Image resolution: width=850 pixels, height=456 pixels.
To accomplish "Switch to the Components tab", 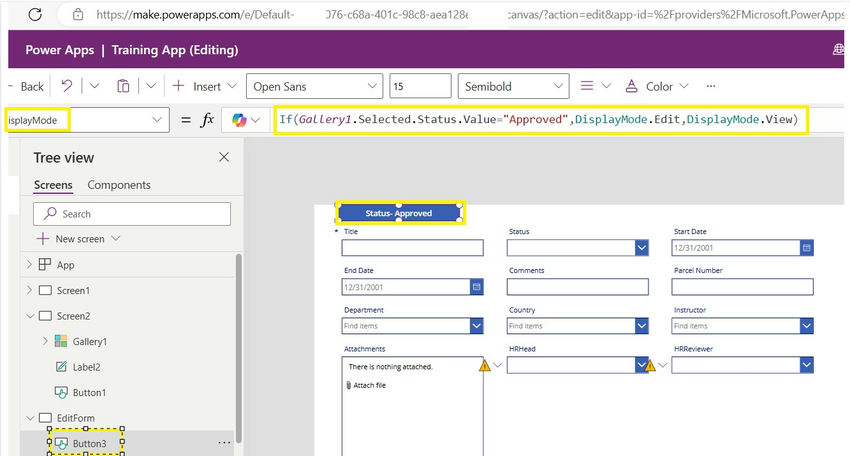I will [x=119, y=185].
